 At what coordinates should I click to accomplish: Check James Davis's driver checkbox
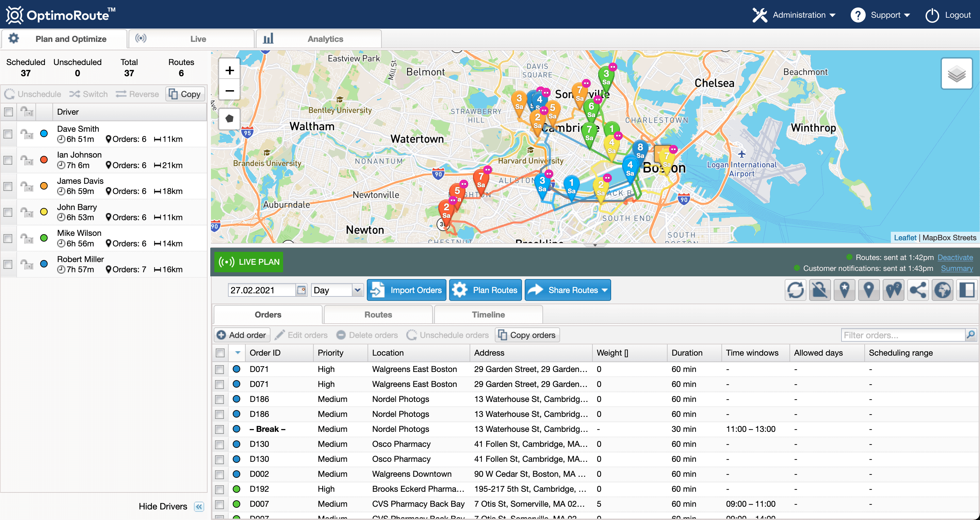(x=8, y=186)
